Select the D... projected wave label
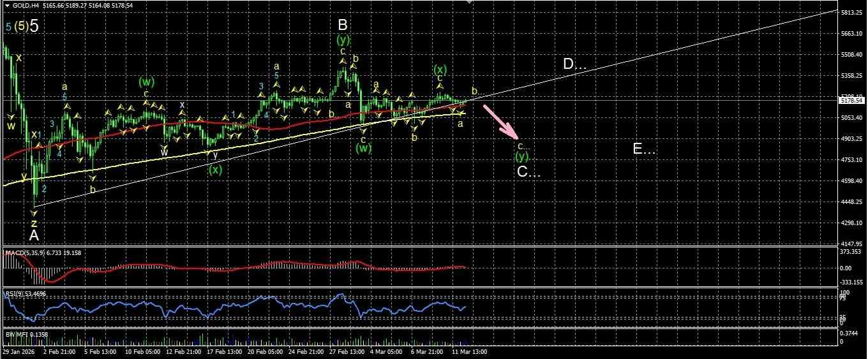Screen dimensions: 868x359 [x=574, y=64]
